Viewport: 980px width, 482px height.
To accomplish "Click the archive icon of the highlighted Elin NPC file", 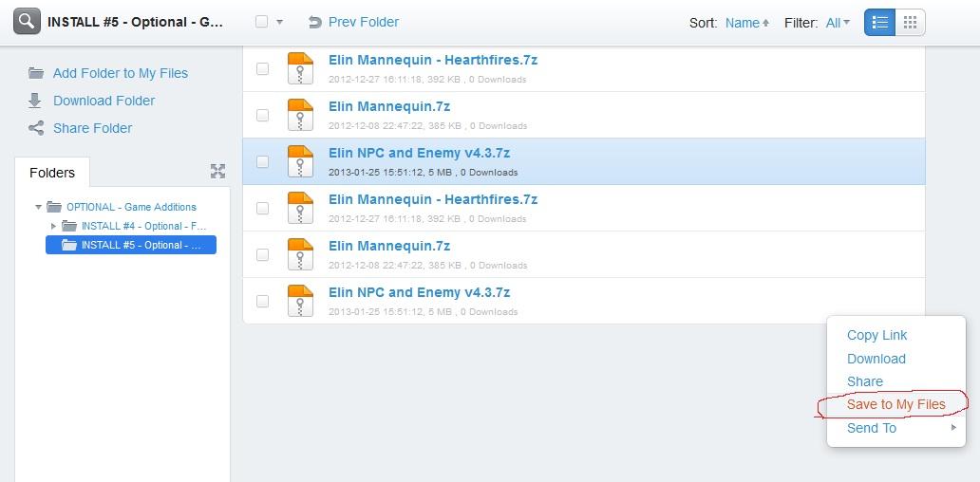I will (x=300, y=161).
